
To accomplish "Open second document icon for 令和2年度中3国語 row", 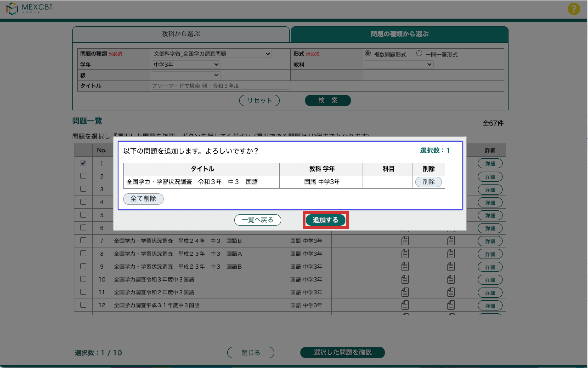I will coord(451,292).
